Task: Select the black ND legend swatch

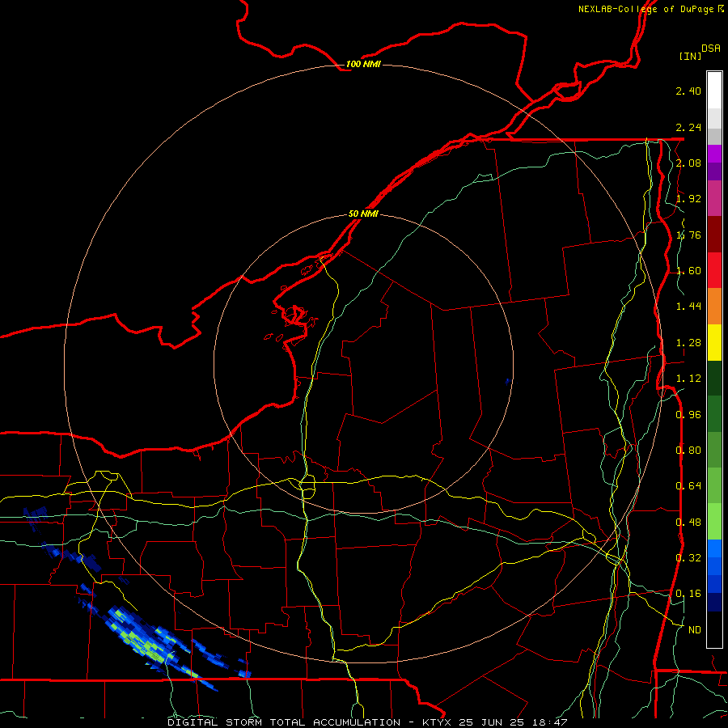Action: pos(714,629)
